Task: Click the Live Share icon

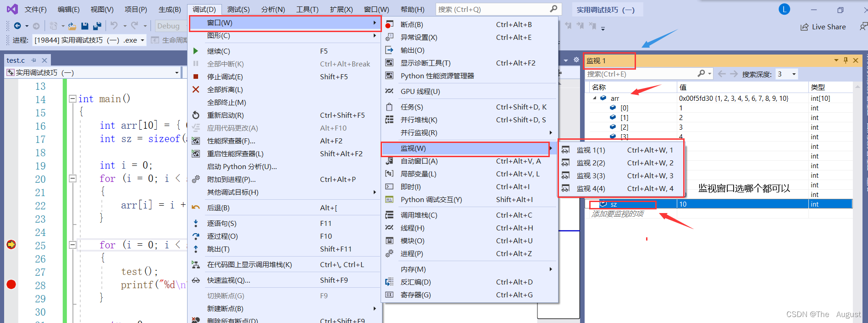Action: [804, 27]
